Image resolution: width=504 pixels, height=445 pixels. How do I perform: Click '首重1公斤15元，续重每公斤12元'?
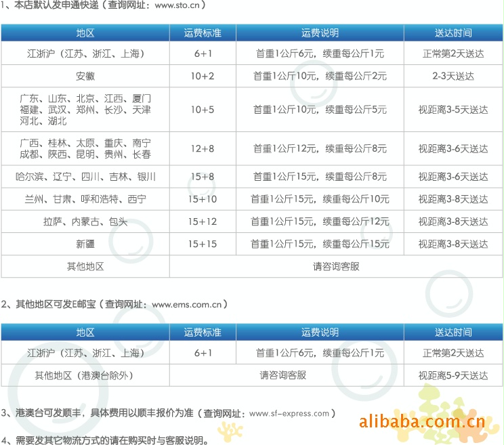click(x=320, y=221)
